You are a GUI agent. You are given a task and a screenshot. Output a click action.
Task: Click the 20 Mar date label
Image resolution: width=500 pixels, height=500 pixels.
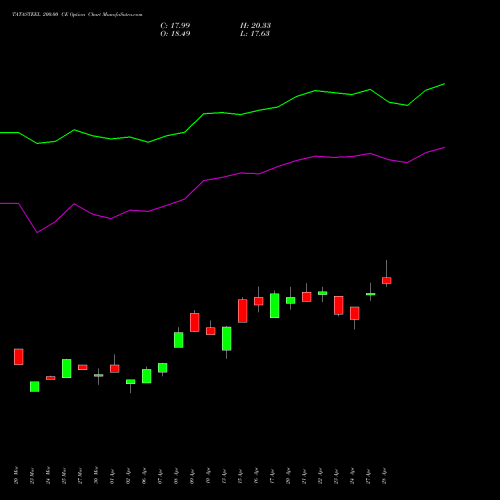click(x=16, y=476)
